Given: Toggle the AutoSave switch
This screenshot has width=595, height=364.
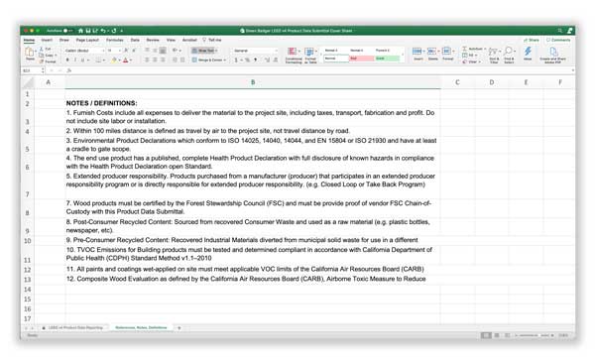Looking at the screenshot, I should [67, 31].
